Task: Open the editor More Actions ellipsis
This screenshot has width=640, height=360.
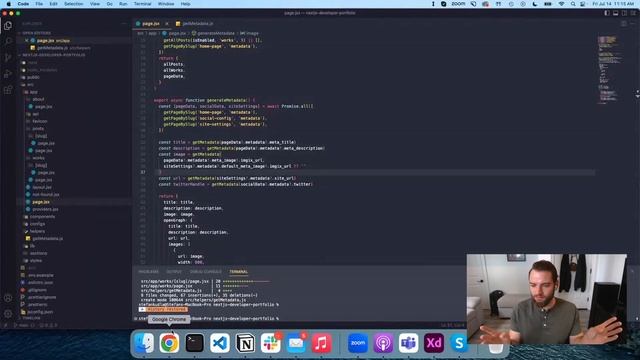Action: (x=633, y=24)
